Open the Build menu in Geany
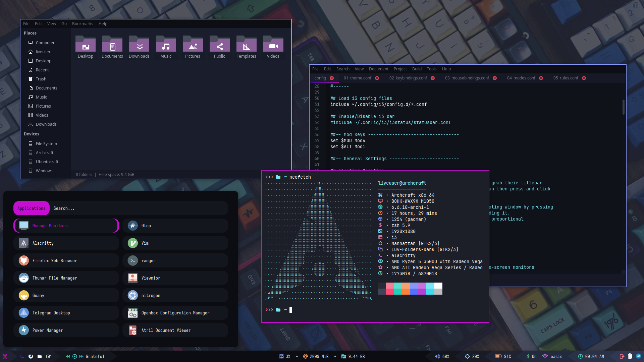Viewport: 644px width, 362px height. tap(417, 69)
